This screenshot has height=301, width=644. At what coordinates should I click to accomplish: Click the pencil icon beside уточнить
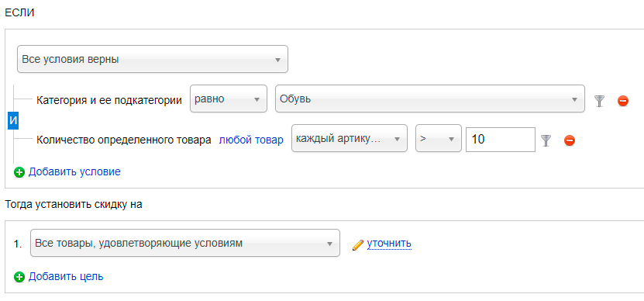pyautogui.click(x=358, y=244)
